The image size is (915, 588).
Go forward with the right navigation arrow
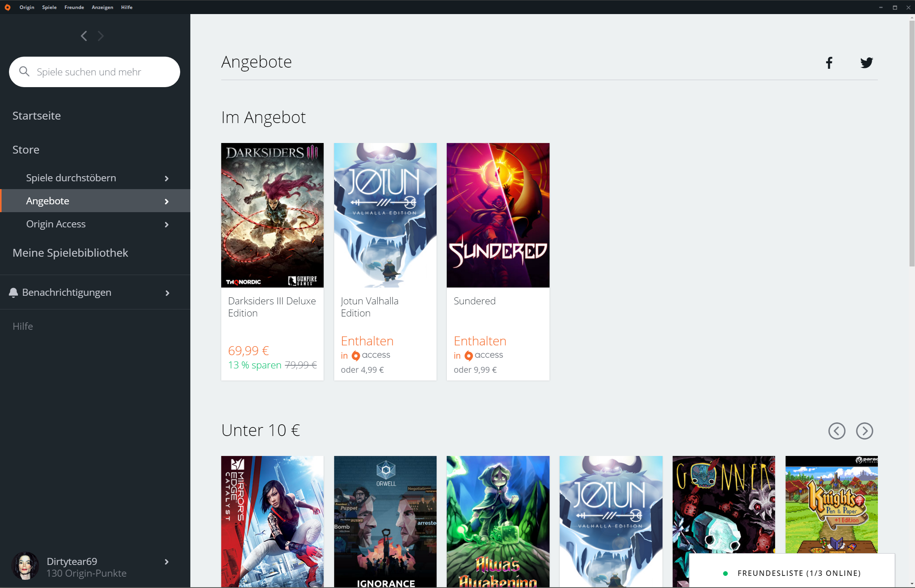tap(101, 36)
